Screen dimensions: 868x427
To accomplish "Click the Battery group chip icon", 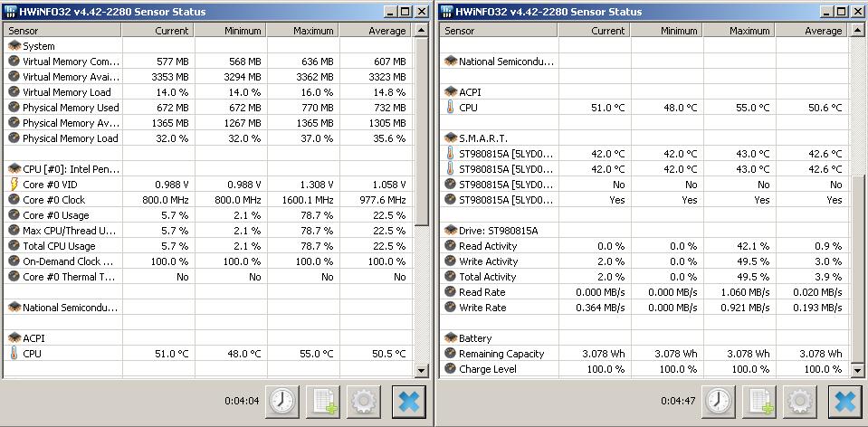I will tap(450, 338).
